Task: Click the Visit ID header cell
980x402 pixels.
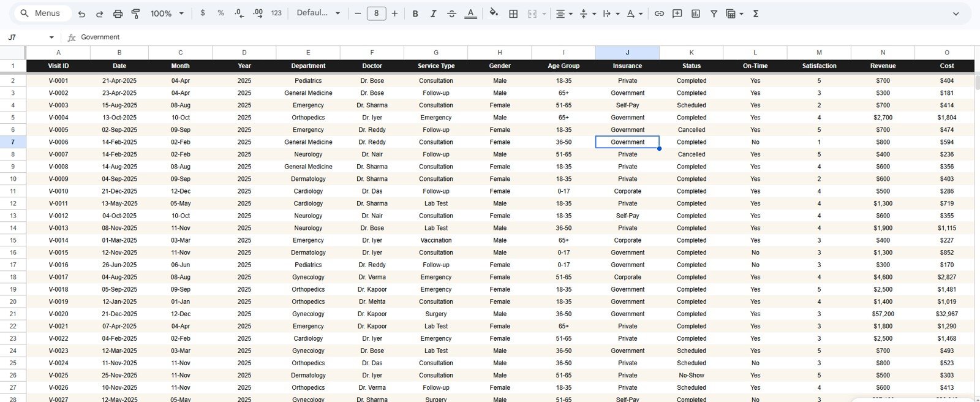Action: click(x=58, y=66)
